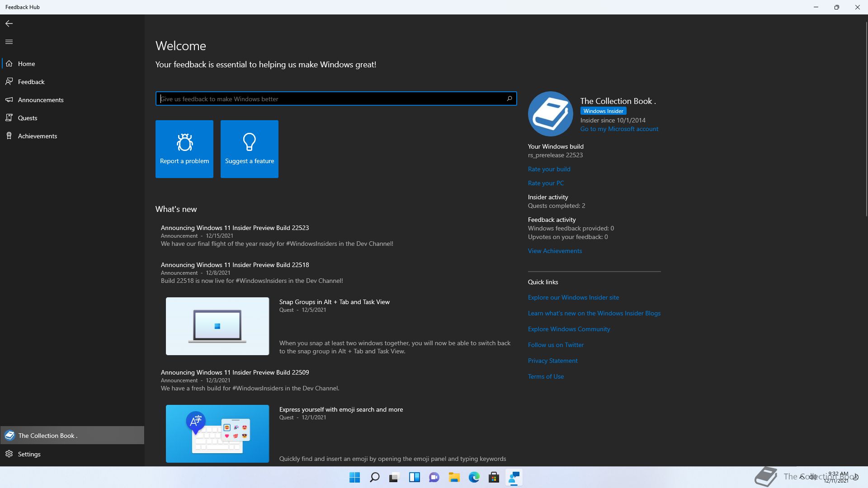This screenshot has height=488, width=868.
Task: Click Follow us on Twitter link
Action: click(556, 345)
